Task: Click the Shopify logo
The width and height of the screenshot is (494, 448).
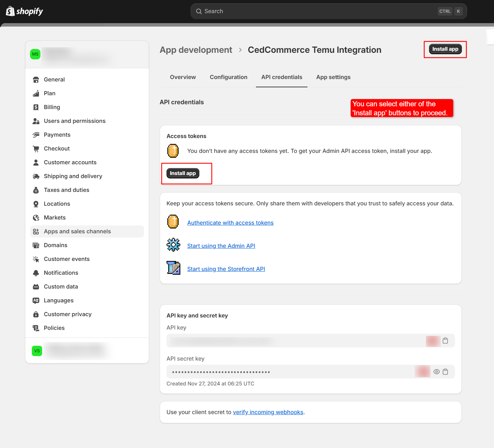Action: pyautogui.click(x=24, y=11)
